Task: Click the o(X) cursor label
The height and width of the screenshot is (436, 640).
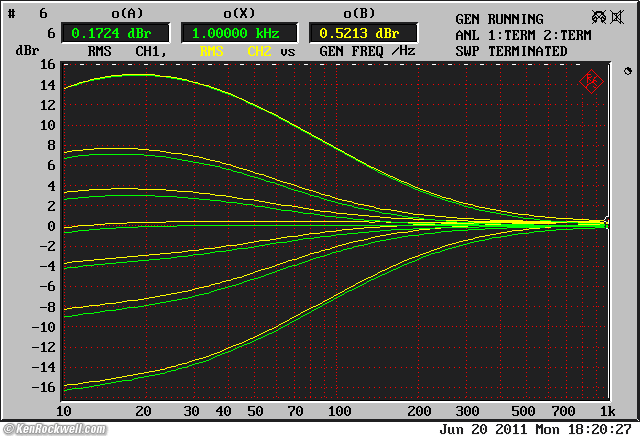Action: (239, 13)
